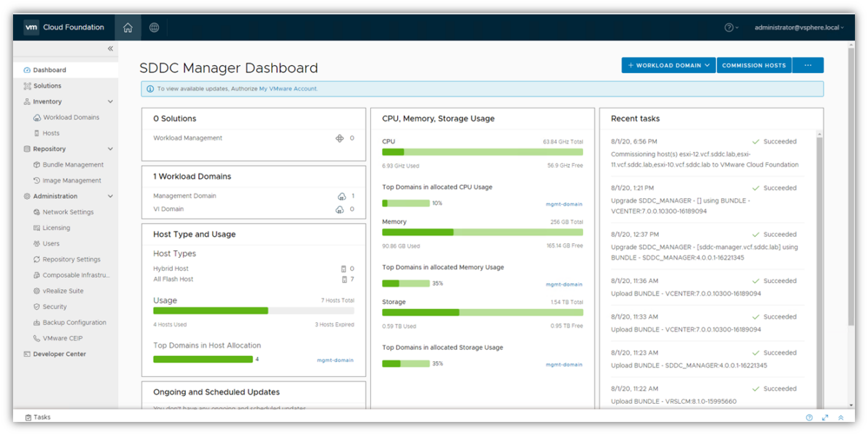The image size is (868, 435).
Task: Click the Commission Hosts button
Action: tap(754, 65)
